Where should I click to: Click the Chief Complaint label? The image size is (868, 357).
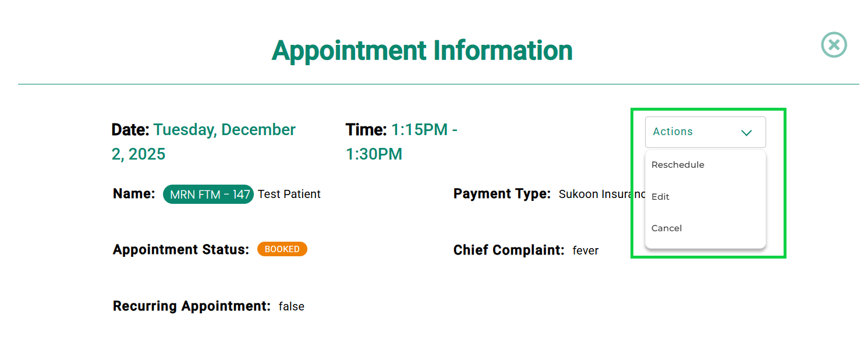click(x=509, y=250)
